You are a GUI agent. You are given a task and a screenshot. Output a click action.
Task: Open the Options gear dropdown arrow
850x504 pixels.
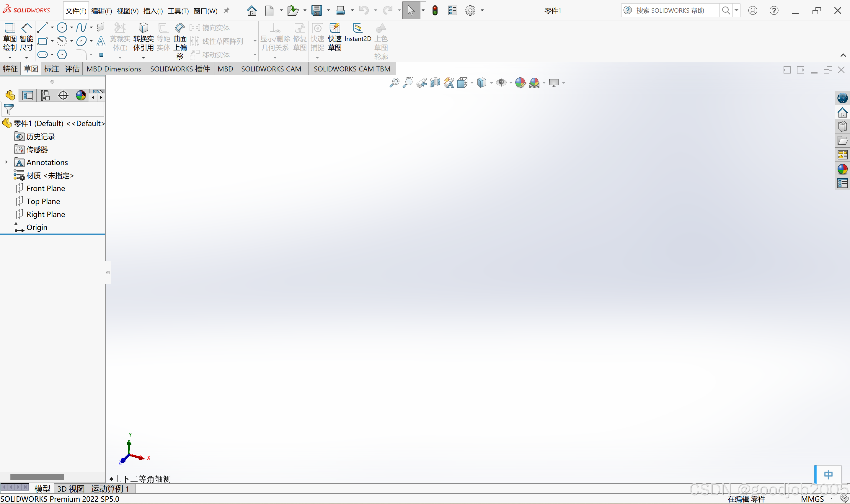pos(482,11)
